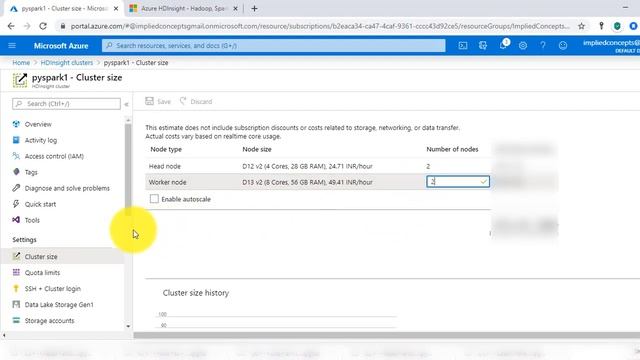640x360 pixels.
Task: Open the Azure portal hamburger menu
Action: tap(12, 45)
